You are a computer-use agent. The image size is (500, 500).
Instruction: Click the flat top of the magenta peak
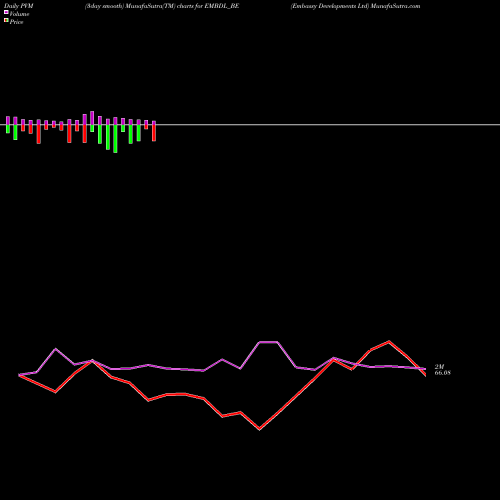click(x=268, y=342)
